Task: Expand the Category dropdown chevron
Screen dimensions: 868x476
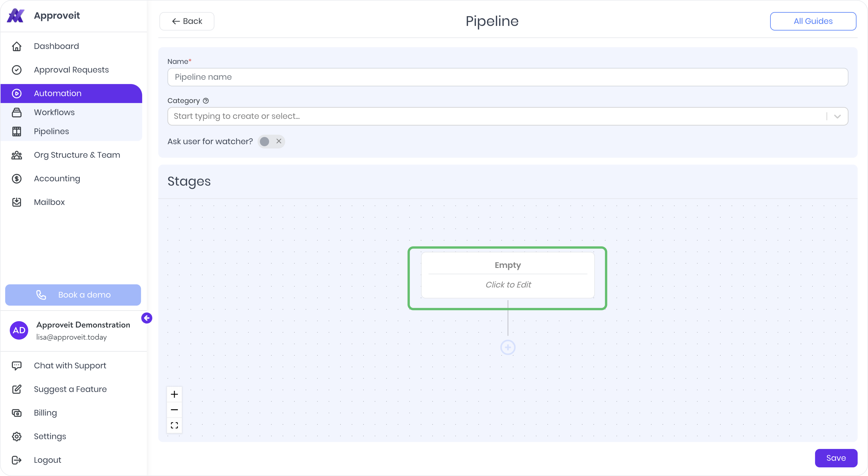Action: [837, 116]
